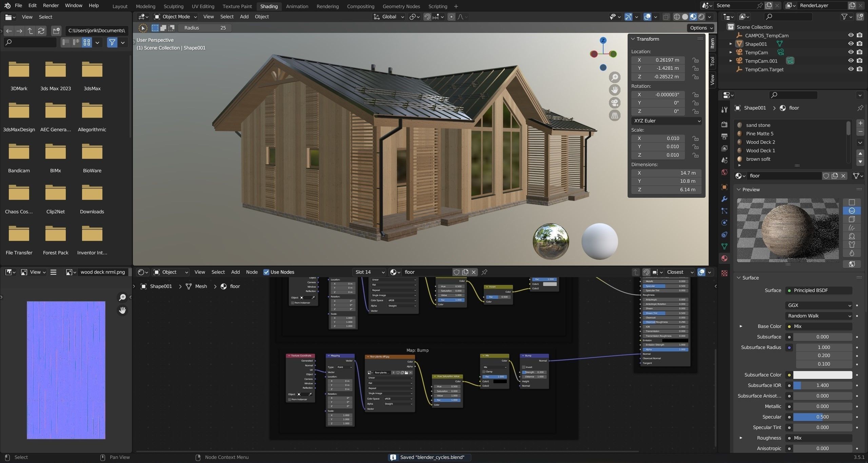The image size is (868, 463).
Task: Switch to the Geometry Nodes workspace tab
Action: [401, 6]
